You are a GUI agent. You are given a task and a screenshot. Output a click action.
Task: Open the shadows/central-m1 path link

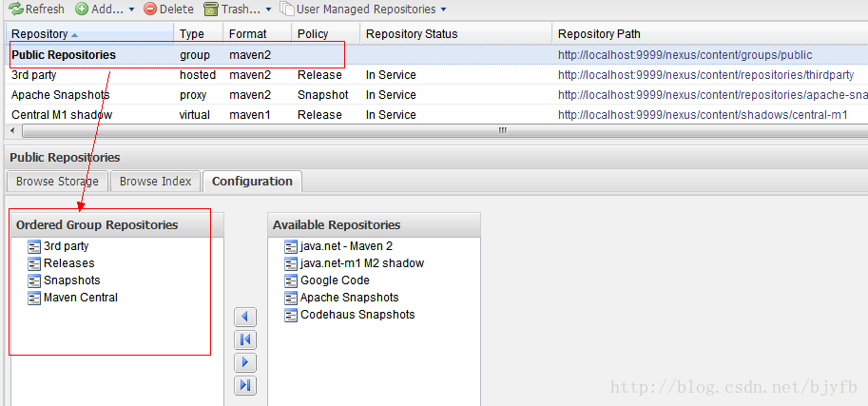click(703, 115)
